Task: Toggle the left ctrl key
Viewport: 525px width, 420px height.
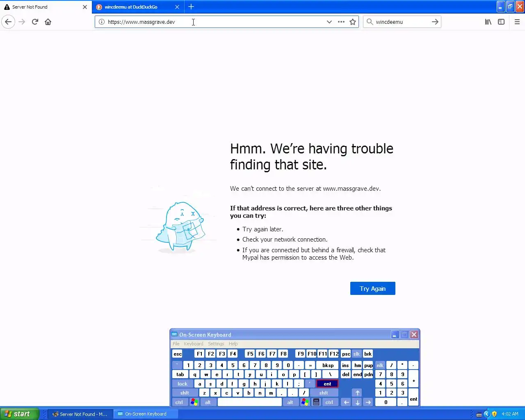Action: point(179,402)
